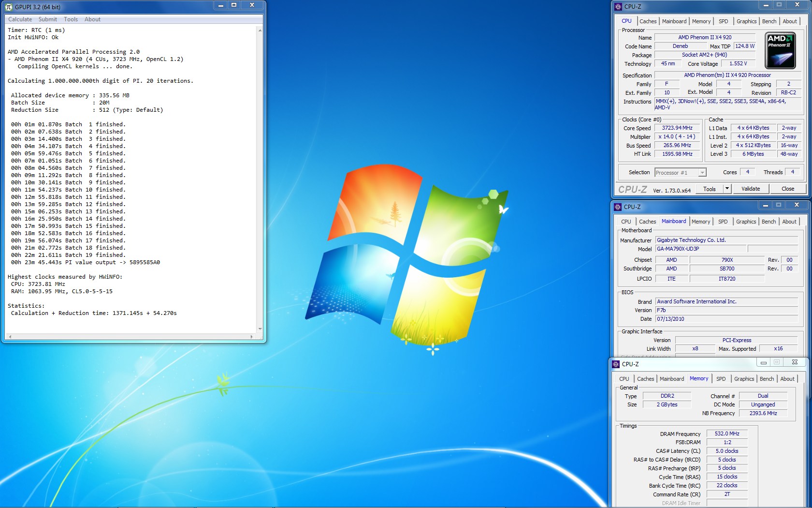
Task: Expand the Tools dropdown arrow in CPU-Z
Action: click(x=727, y=189)
